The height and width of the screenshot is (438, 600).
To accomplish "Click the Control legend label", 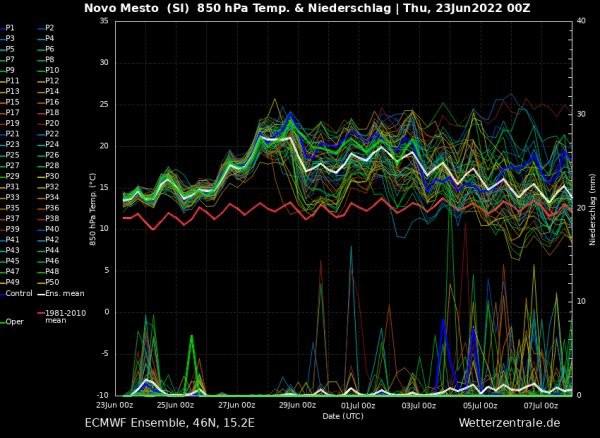I will [x=19, y=293].
